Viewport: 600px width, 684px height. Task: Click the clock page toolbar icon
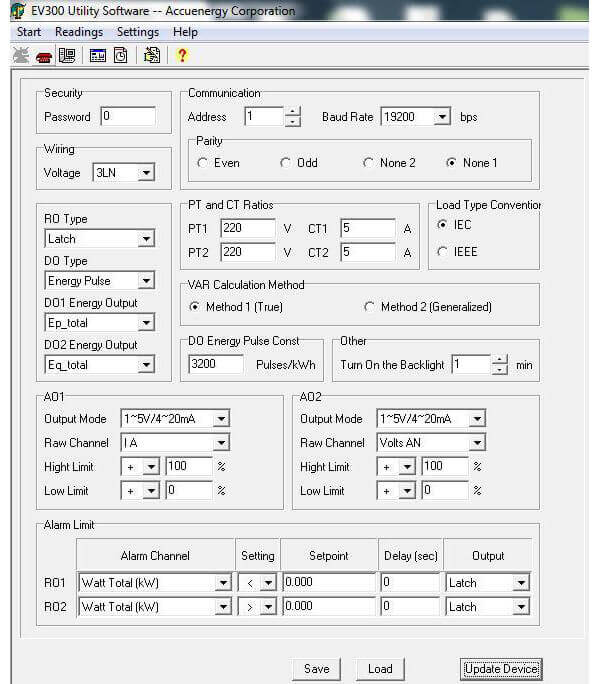120,56
